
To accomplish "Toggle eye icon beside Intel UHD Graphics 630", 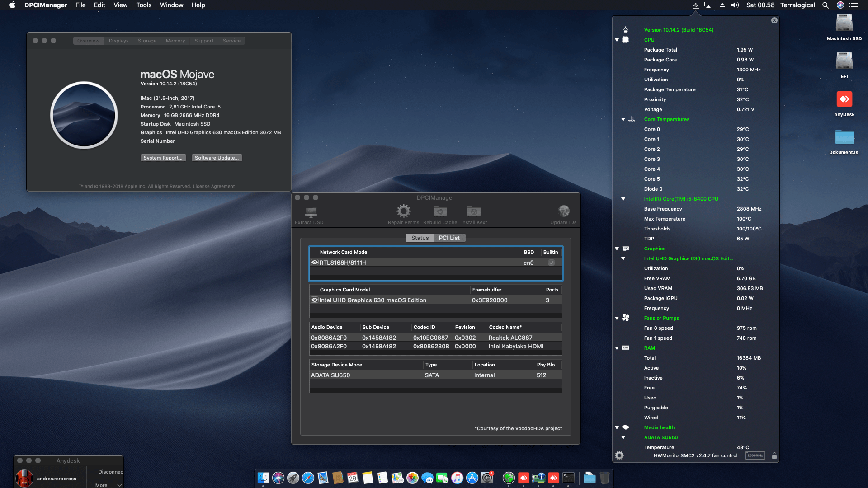I will pos(314,300).
